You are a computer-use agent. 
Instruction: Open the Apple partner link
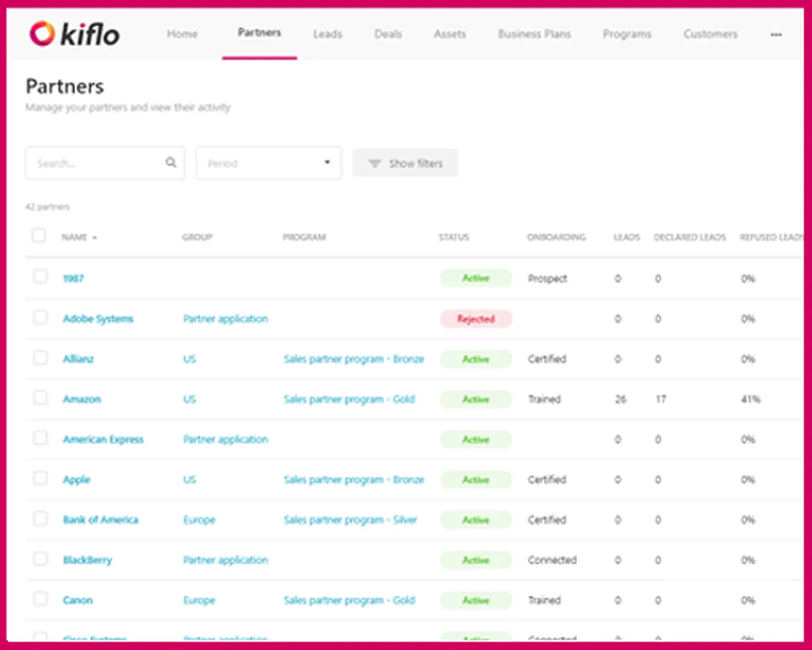[x=76, y=479]
